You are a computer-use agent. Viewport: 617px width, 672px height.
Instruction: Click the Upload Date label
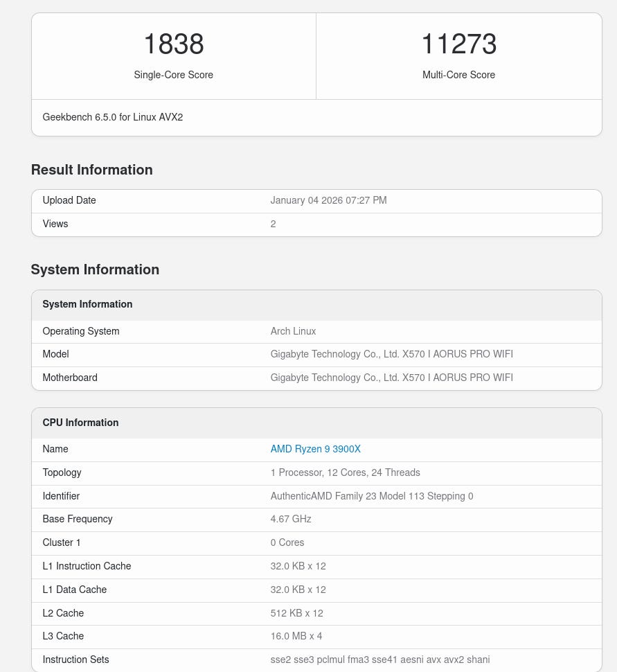click(69, 200)
